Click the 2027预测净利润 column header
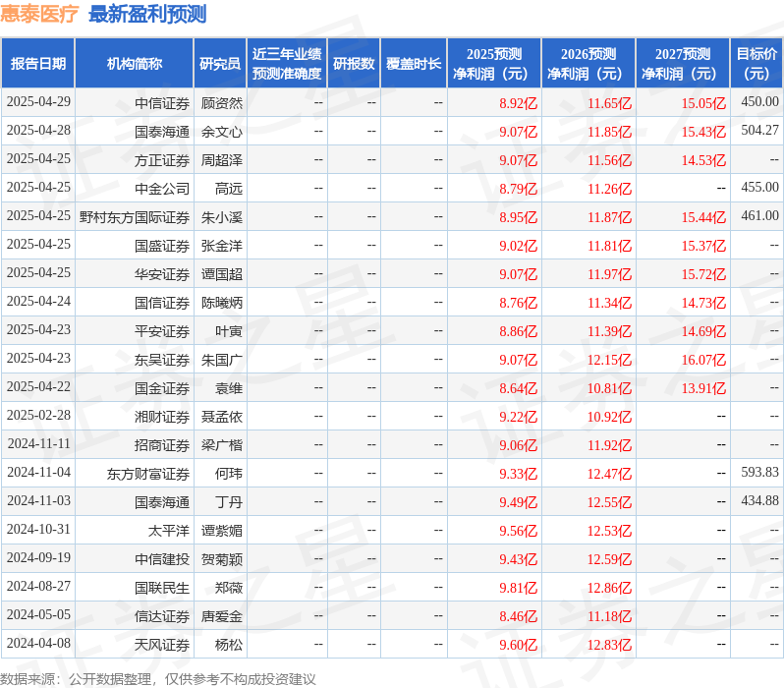 click(683, 64)
